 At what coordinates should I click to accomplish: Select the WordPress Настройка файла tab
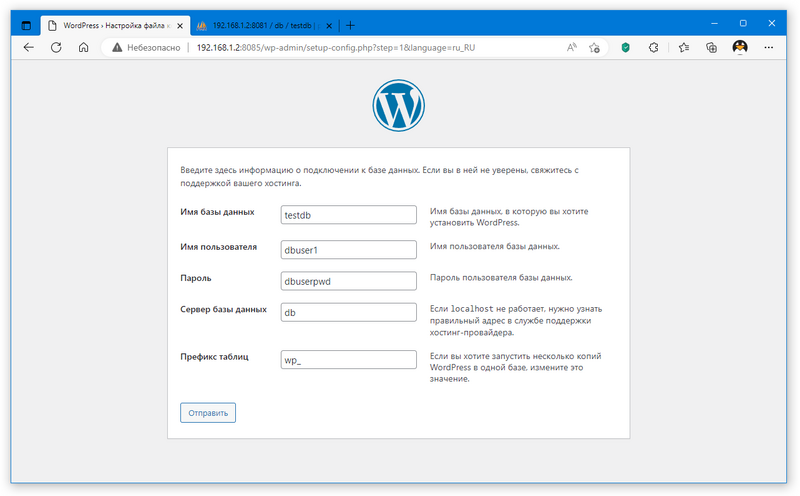click(115, 26)
